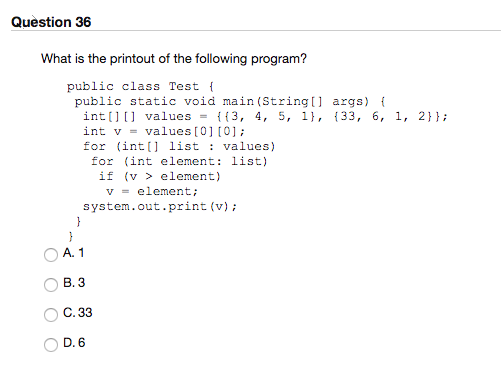Click the 'system.out.print(v);' line

click(160, 206)
